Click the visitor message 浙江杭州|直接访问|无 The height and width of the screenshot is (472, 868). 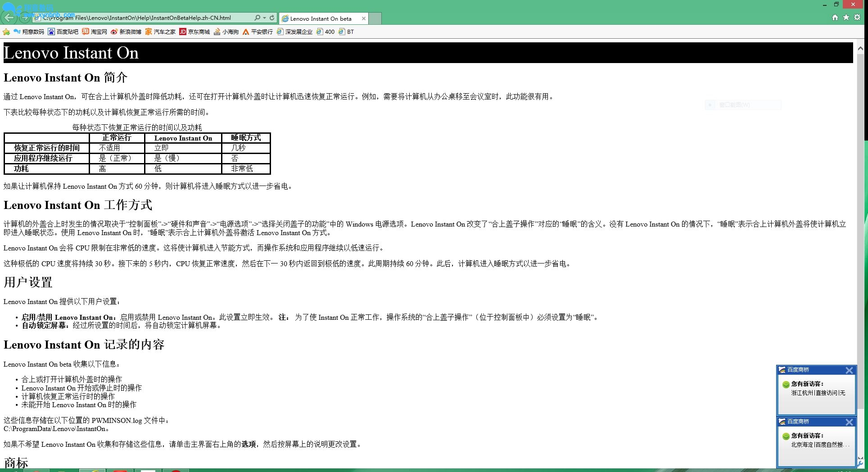coord(818,393)
